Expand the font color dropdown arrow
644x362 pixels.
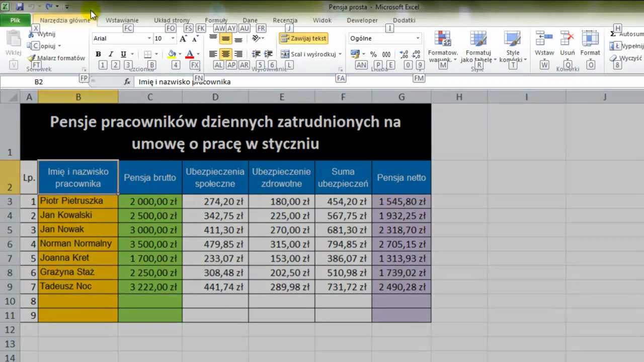(198, 54)
